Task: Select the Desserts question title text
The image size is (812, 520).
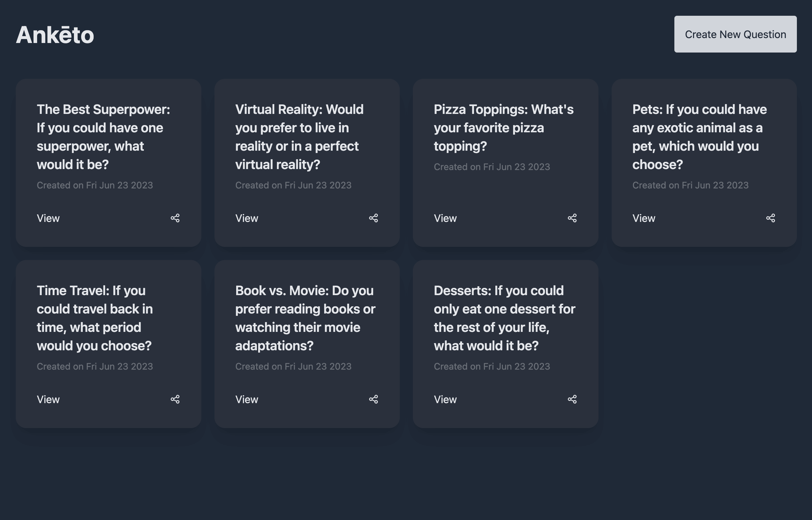Action: 504,318
